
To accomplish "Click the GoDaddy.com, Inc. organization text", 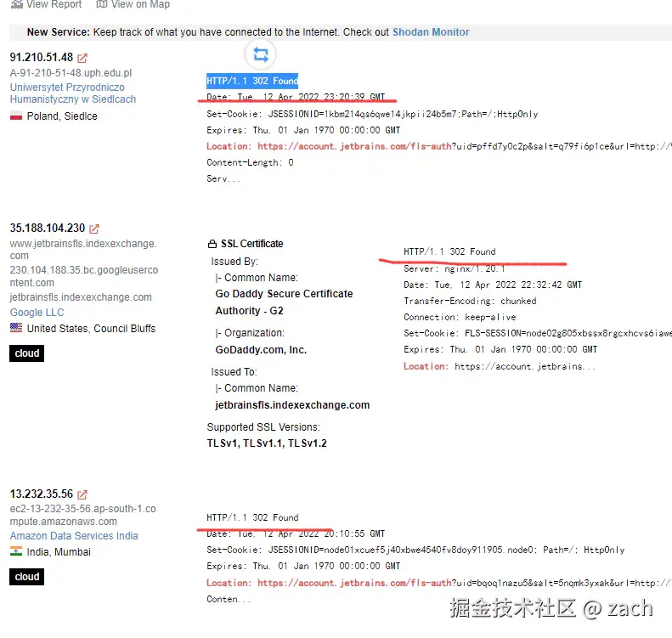I will (261, 350).
